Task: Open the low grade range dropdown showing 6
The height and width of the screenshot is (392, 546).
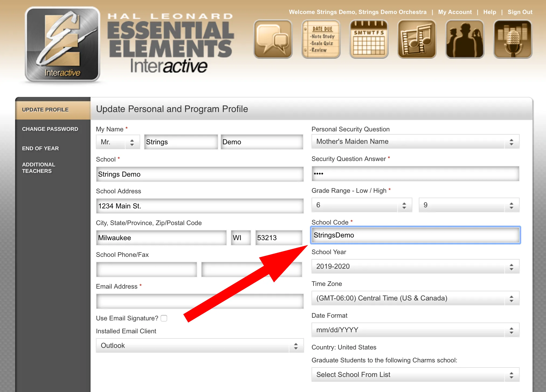Action: coord(362,205)
